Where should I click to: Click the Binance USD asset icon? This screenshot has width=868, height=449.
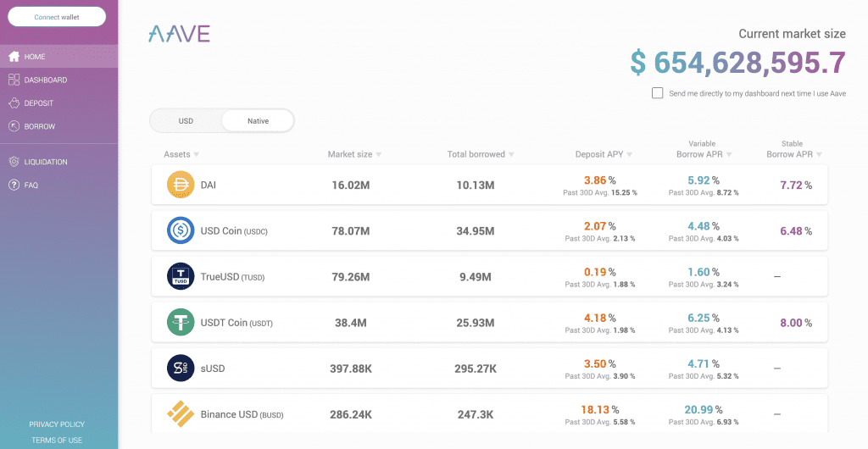(181, 414)
